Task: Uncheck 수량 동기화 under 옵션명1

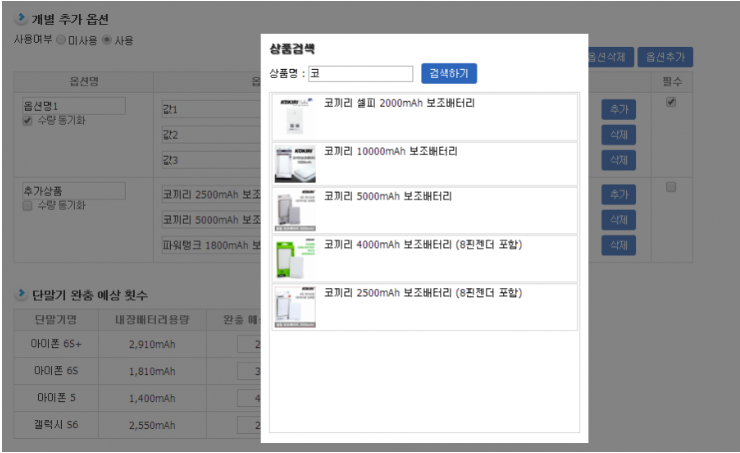Action: tap(28, 121)
